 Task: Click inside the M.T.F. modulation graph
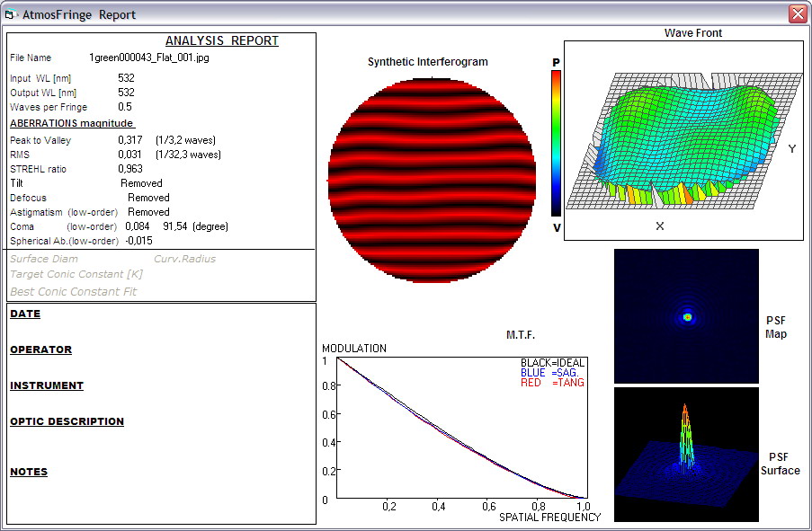pyautogui.click(x=462, y=428)
